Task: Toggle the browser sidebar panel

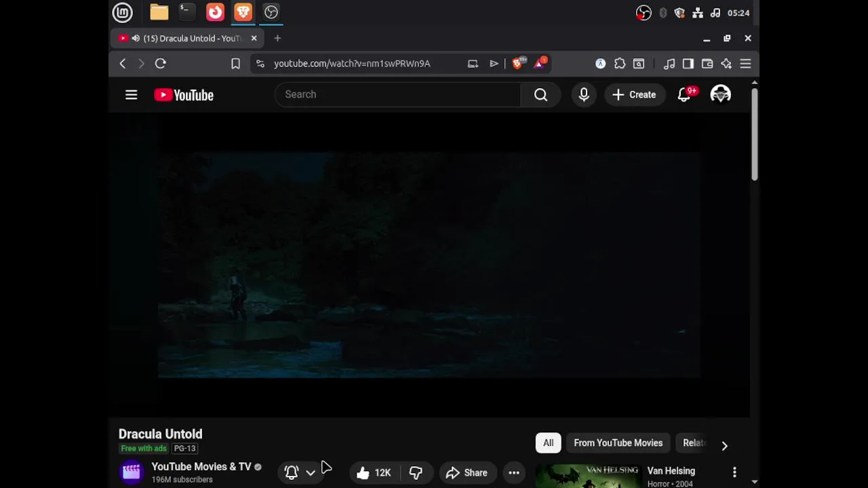Action: pos(688,63)
